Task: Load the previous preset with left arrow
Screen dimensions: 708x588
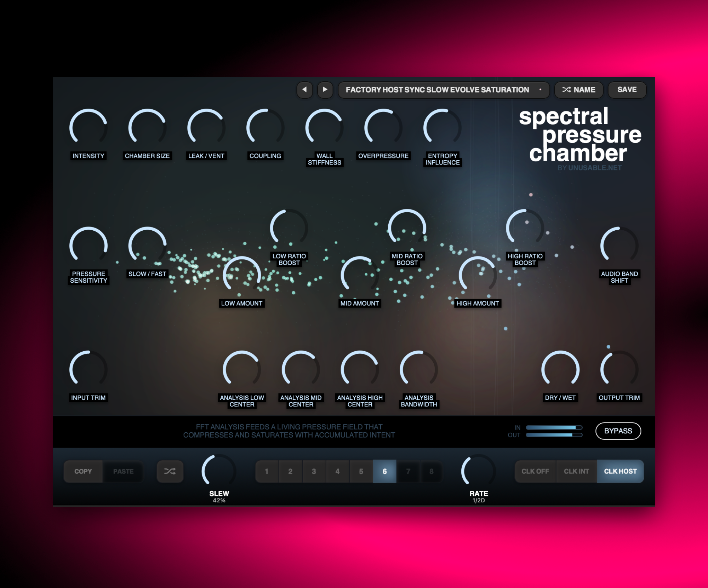Action: click(x=304, y=90)
